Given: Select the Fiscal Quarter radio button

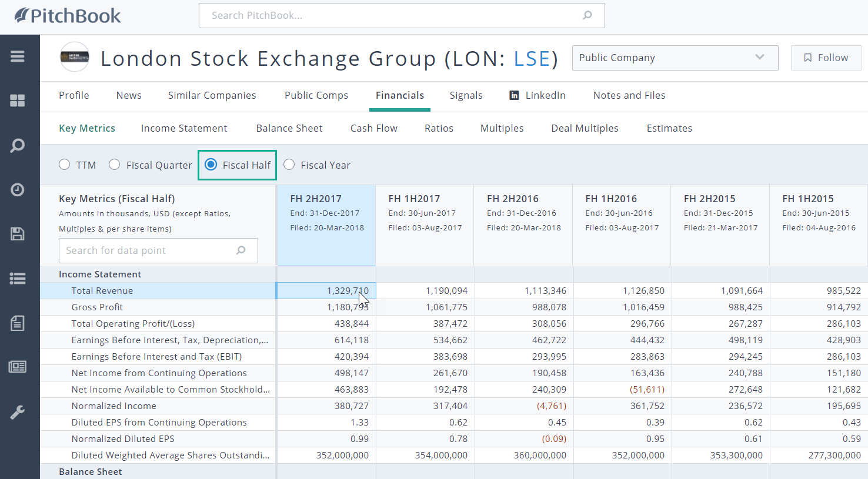Looking at the screenshot, I should tap(115, 165).
